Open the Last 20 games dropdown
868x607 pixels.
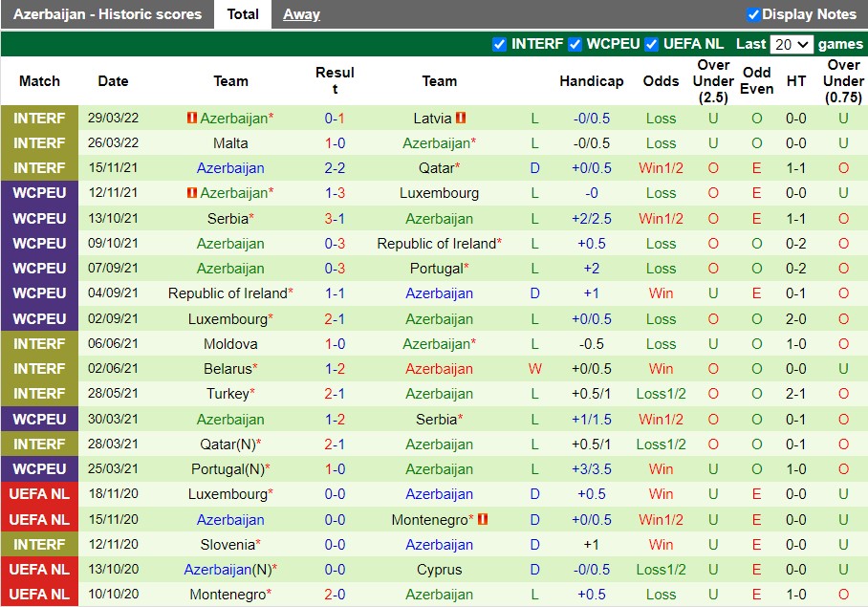click(792, 44)
